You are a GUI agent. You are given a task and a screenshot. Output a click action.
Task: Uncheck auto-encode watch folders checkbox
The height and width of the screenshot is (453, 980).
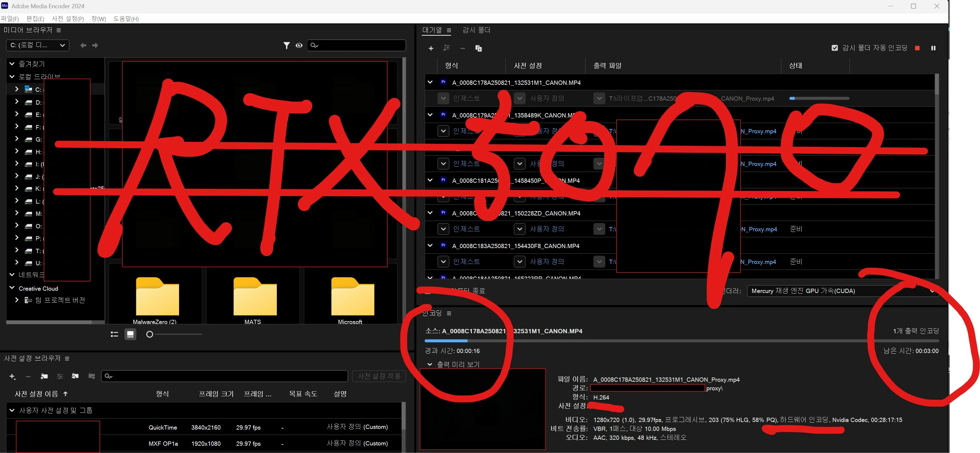(835, 48)
